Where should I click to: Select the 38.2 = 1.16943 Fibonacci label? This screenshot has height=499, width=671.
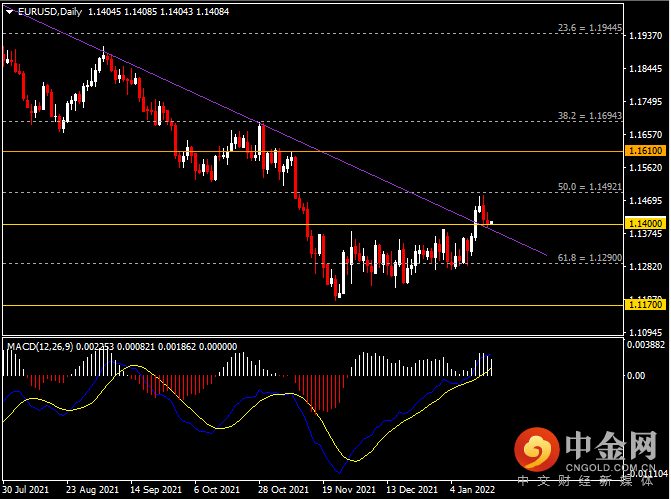590,116
